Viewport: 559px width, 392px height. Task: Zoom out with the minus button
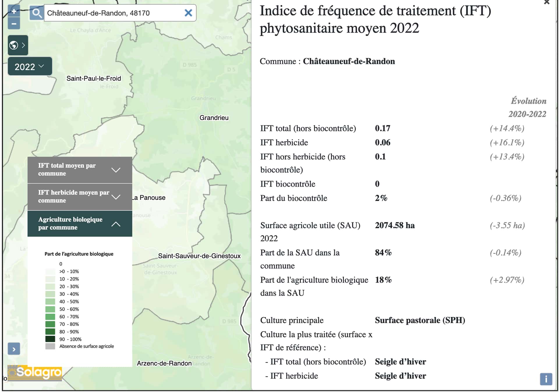(x=14, y=24)
